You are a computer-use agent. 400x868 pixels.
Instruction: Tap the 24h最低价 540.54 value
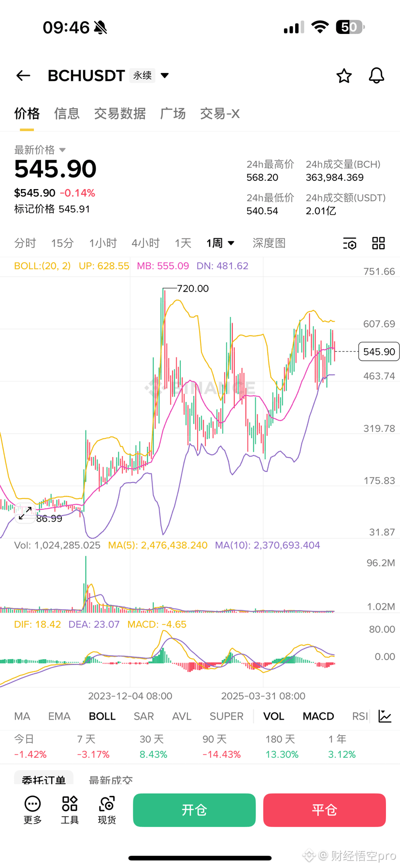point(262,211)
